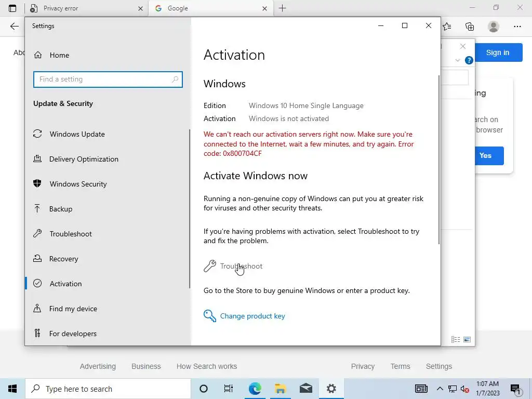532x399 pixels.
Task: Open Windows Update settings page
Action: pos(77,134)
